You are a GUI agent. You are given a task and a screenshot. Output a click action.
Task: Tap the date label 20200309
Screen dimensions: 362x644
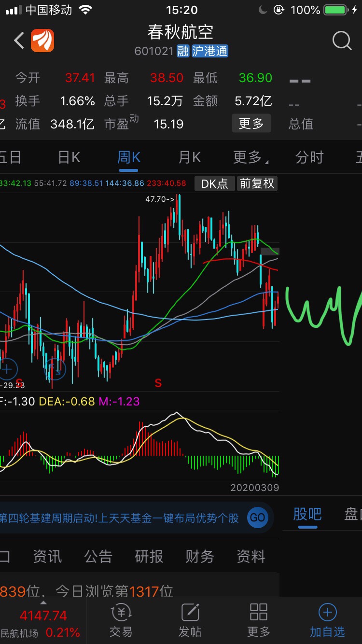[x=255, y=488]
